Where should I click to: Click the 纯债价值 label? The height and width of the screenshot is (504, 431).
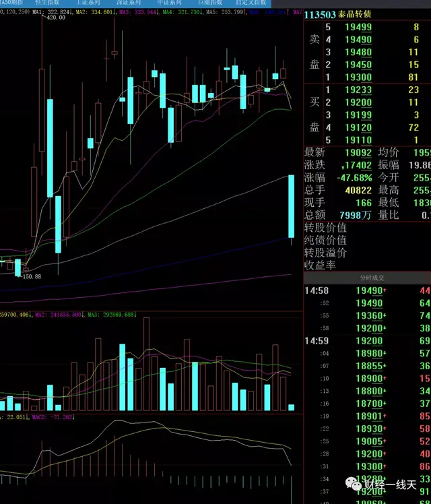click(325, 241)
